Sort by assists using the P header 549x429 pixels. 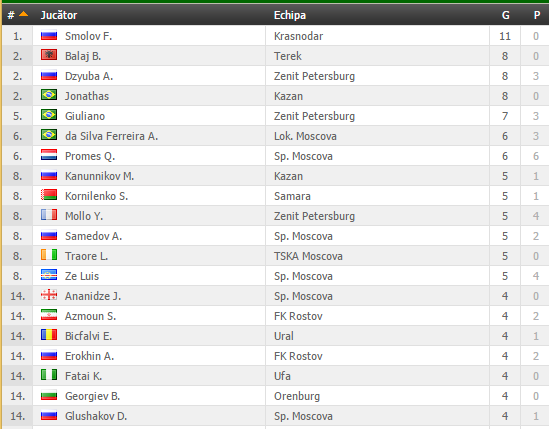click(x=536, y=15)
